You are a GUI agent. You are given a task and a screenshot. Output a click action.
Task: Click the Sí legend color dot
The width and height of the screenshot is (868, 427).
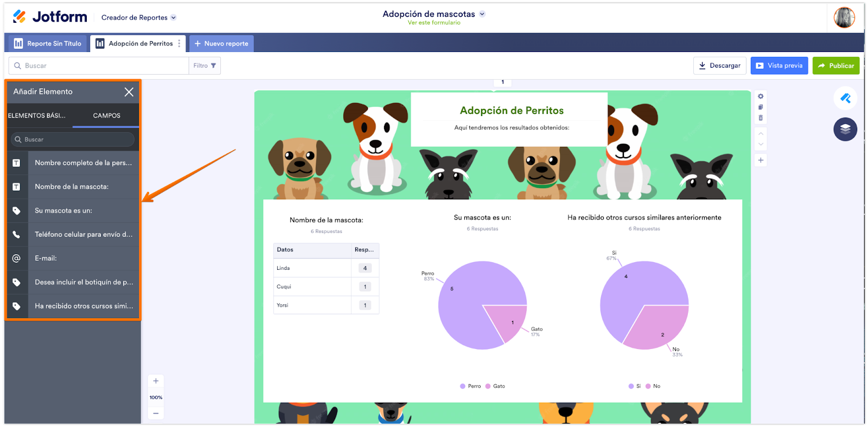point(631,386)
